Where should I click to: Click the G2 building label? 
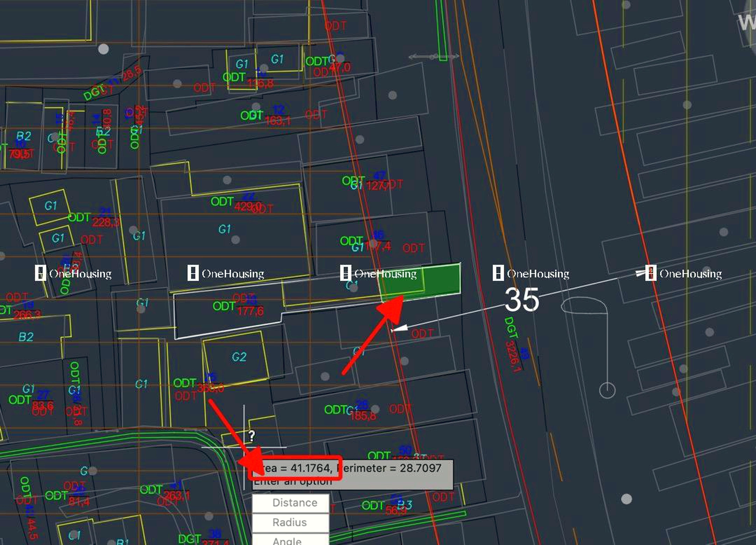pos(239,357)
